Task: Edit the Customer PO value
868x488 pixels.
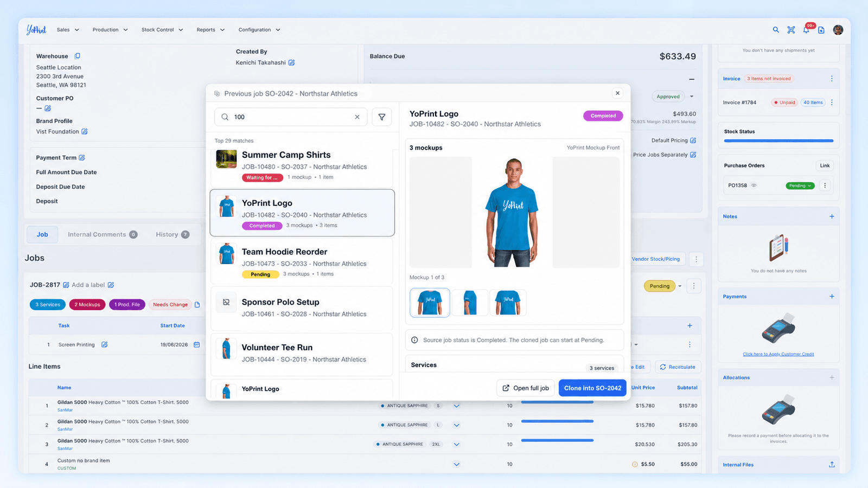Action: (48, 108)
